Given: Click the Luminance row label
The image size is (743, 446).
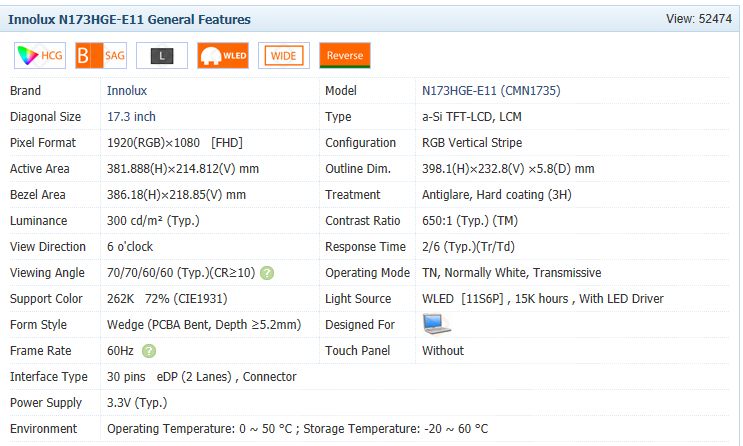Looking at the screenshot, I should click(38, 221).
